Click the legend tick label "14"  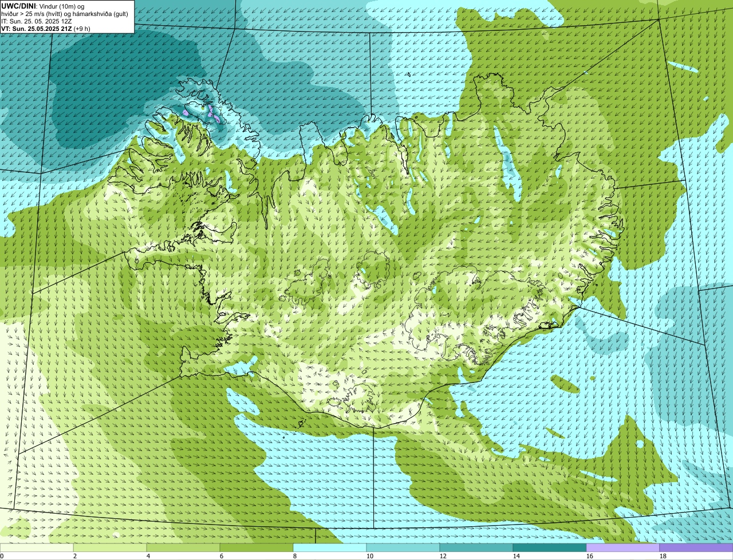pos(517,556)
